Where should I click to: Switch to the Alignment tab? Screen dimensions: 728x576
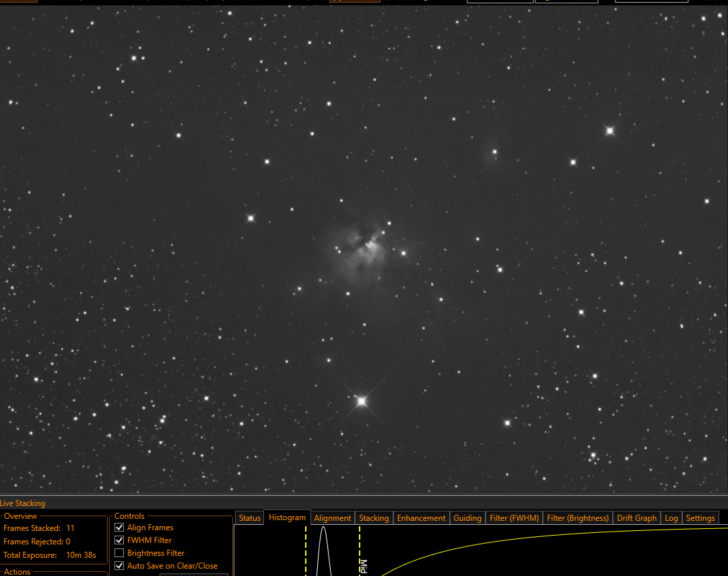(333, 518)
